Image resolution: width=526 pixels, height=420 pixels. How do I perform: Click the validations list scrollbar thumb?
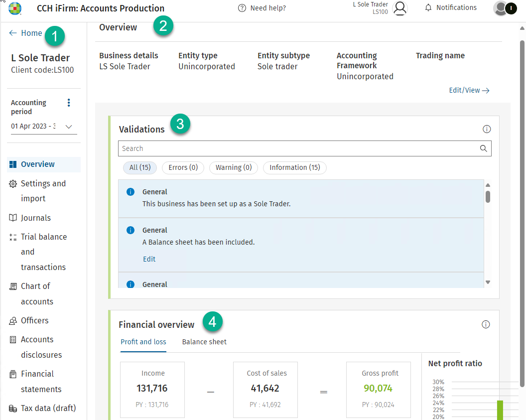coord(488,197)
